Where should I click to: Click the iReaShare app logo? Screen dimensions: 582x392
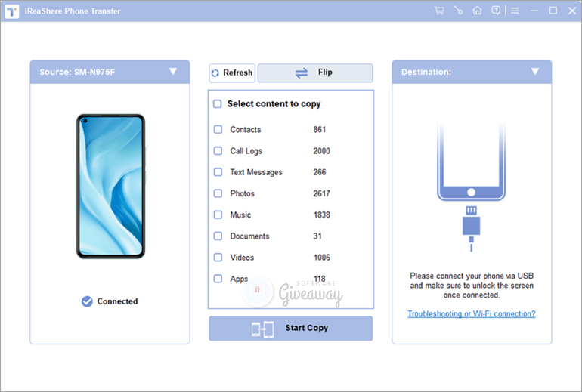click(x=12, y=11)
